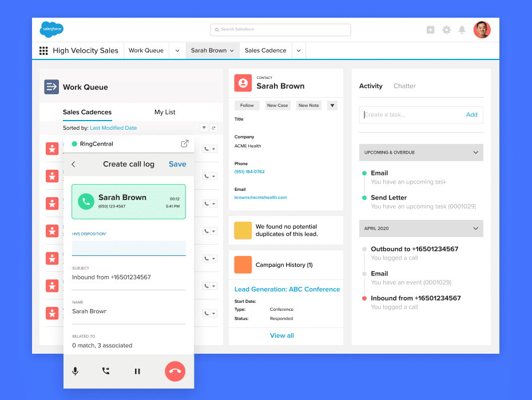
Task: Expand the April 2020 activity section
Action: pos(474,228)
